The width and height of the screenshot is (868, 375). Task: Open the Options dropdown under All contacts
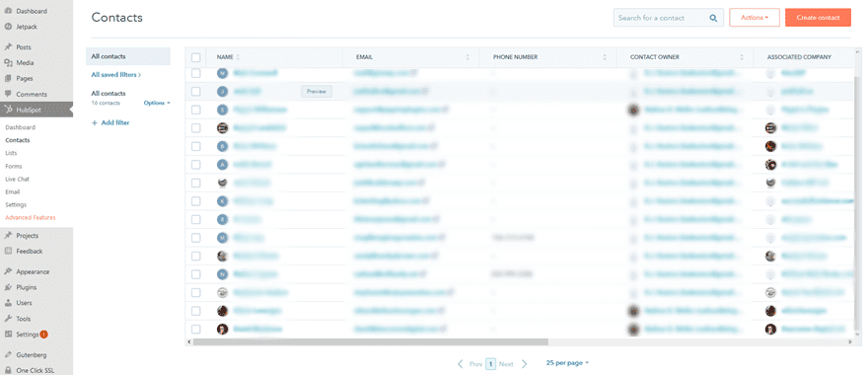pyautogui.click(x=157, y=103)
